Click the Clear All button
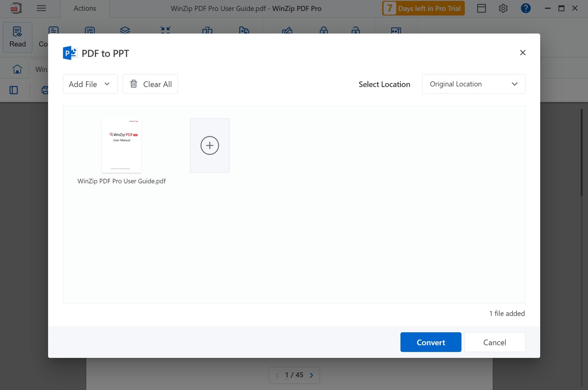Screen dimensions: 588x390 click(150, 84)
